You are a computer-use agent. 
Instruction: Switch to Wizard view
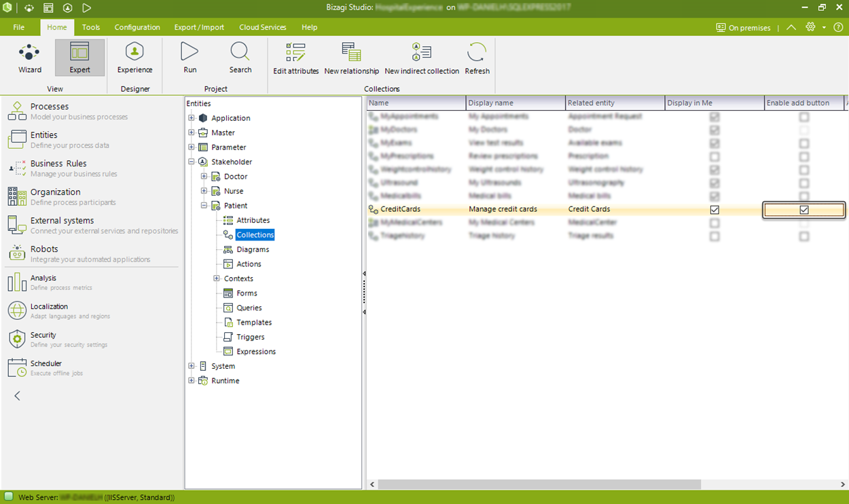[30, 58]
